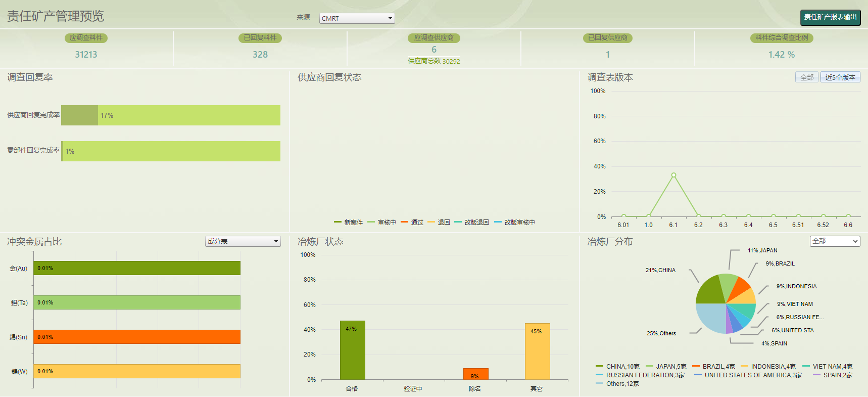Image resolution: width=868 pixels, height=397 pixels.
Task: Toggle UNITED STATES OF AMERICA,3家 legend entry
Action: click(x=748, y=375)
